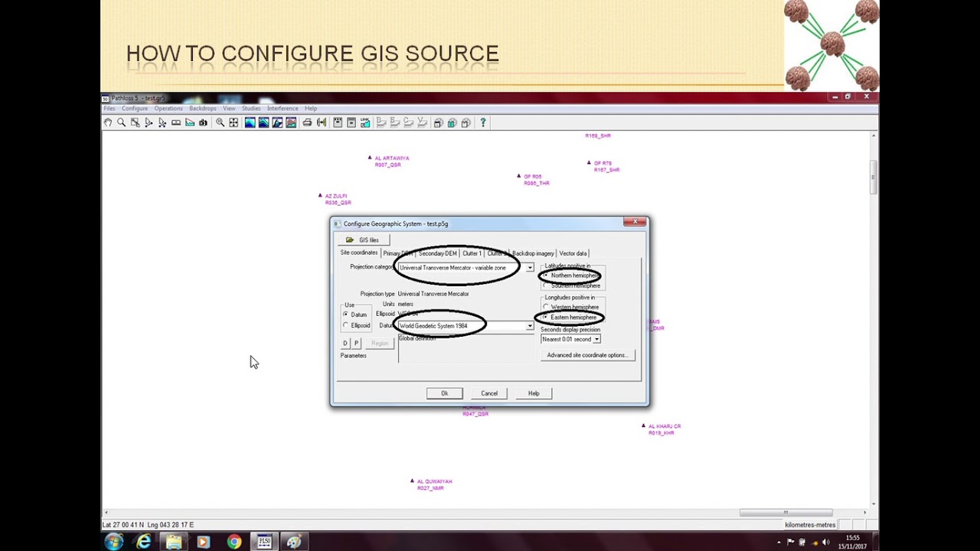Image resolution: width=980 pixels, height=551 pixels.
Task: Open the Studies menu
Action: pyautogui.click(x=251, y=109)
